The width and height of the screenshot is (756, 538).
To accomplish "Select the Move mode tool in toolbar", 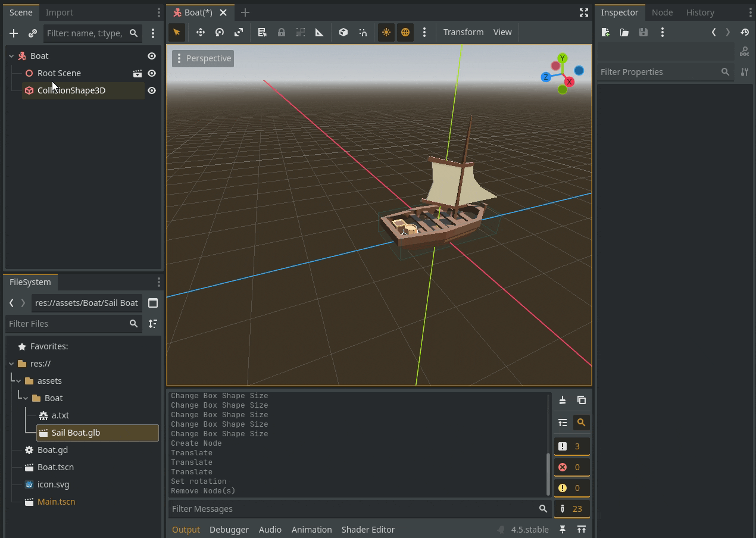I will click(x=201, y=32).
